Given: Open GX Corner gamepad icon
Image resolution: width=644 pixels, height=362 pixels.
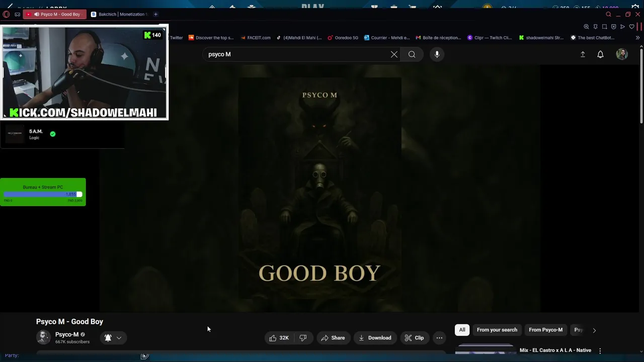Looking at the screenshot, I should click(17, 14).
